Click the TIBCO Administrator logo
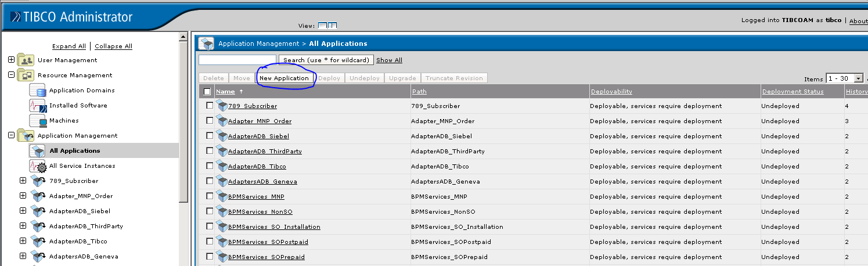This screenshot has width=868, height=266. coord(72,17)
